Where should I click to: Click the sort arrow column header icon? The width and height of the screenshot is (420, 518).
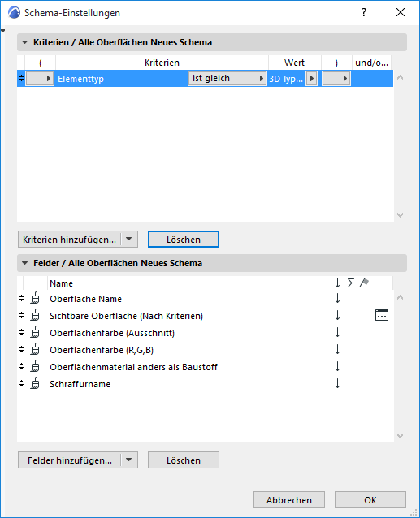pos(337,283)
